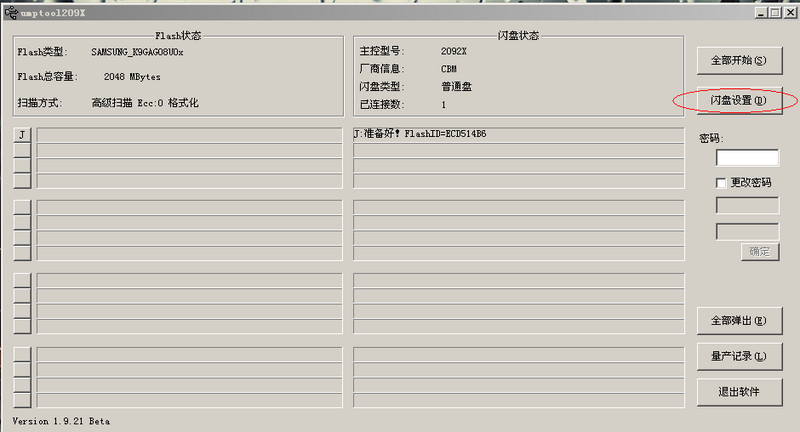
Task: Click the top slot button of second port group
Action: pyautogui.click(x=22, y=207)
